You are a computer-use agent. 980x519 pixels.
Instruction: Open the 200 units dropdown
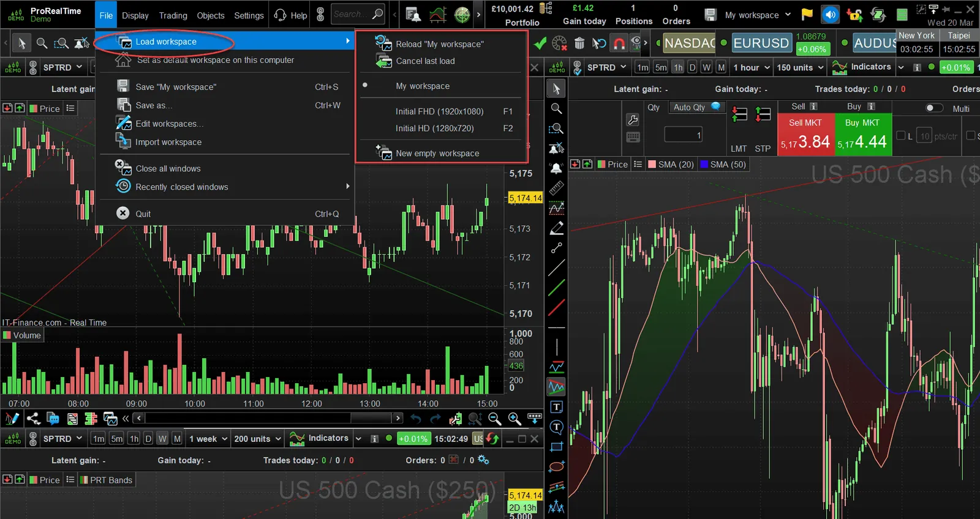[257, 439]
